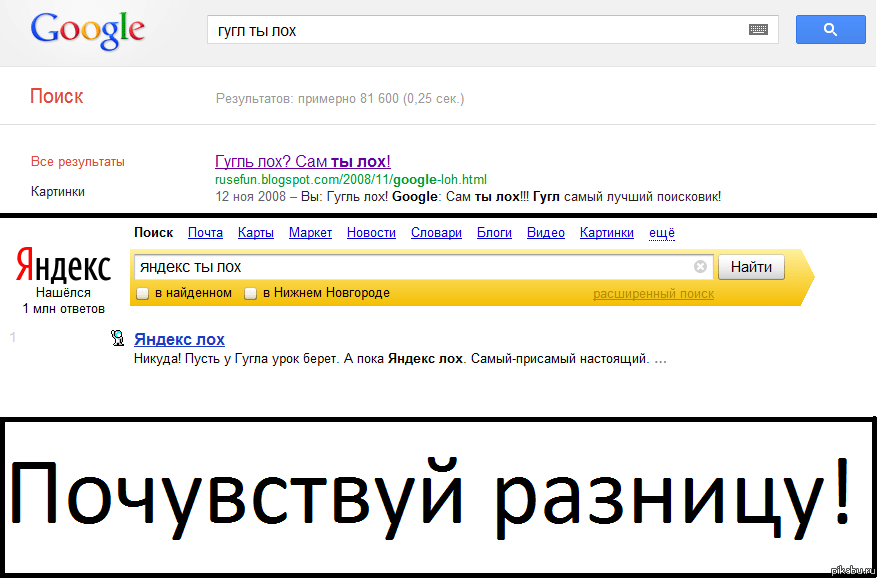
Task: Open 'Почта' in Yandex top navigation
Action: pos(205,233)
